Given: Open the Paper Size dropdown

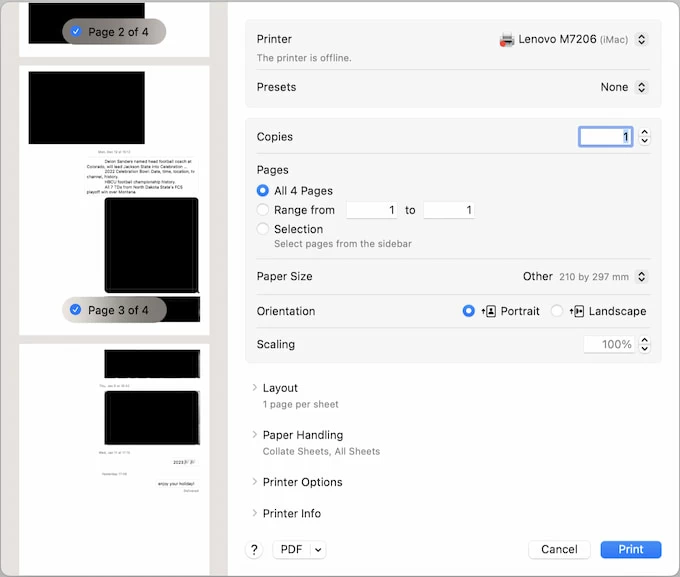Looking at the screenshot, I should 642,277.
